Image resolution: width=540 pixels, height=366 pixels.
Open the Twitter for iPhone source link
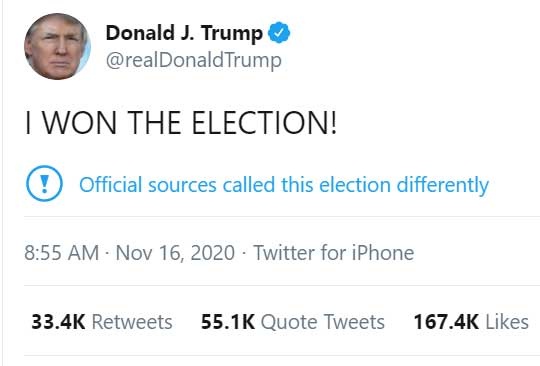(x=334, y=253)
